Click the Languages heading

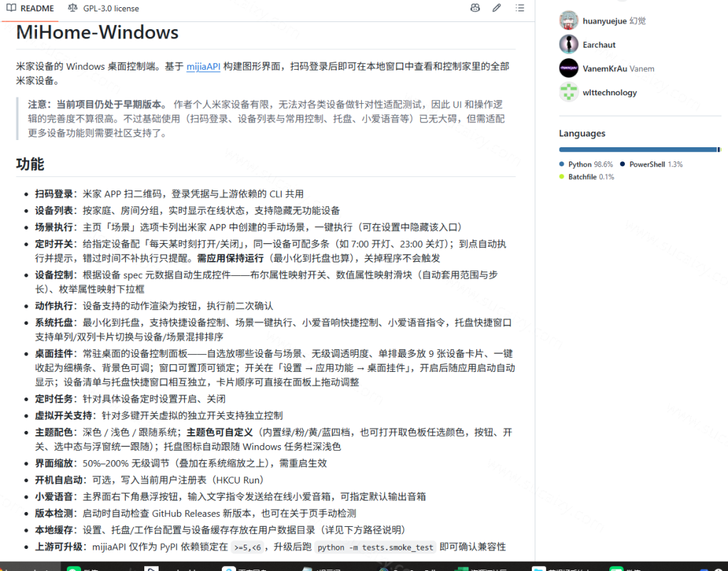click(582, 133)
